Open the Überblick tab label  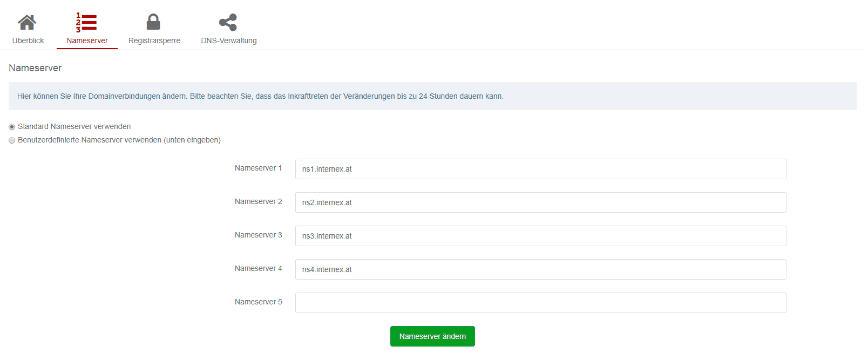click(x=28, y=40)
